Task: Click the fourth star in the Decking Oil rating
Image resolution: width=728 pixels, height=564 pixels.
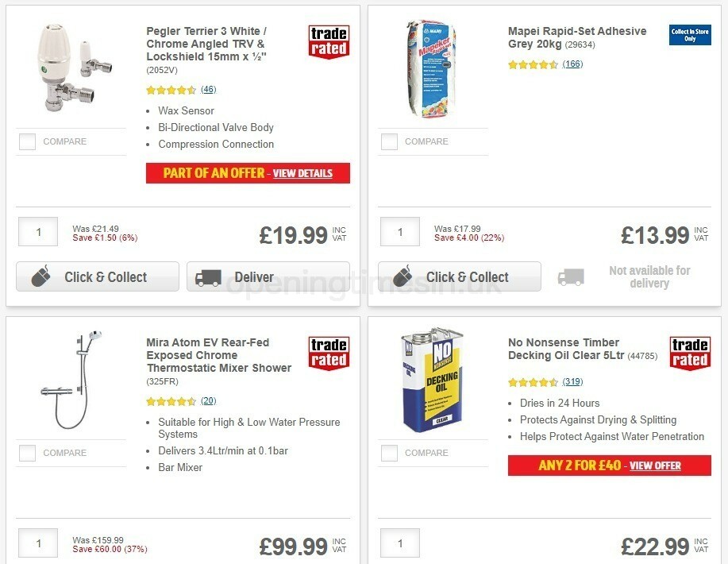Action: click(x=545, y=381)
